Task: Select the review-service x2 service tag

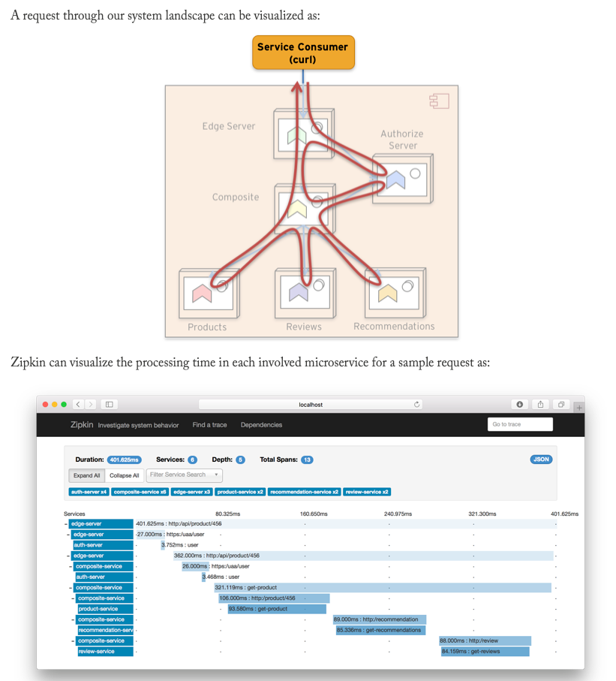Action: pos(367,492)
